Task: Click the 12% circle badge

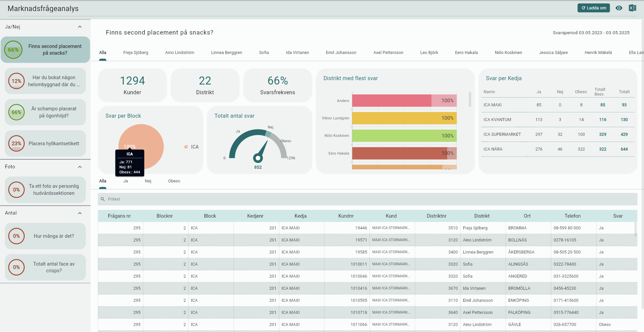Action: point(16,81)
